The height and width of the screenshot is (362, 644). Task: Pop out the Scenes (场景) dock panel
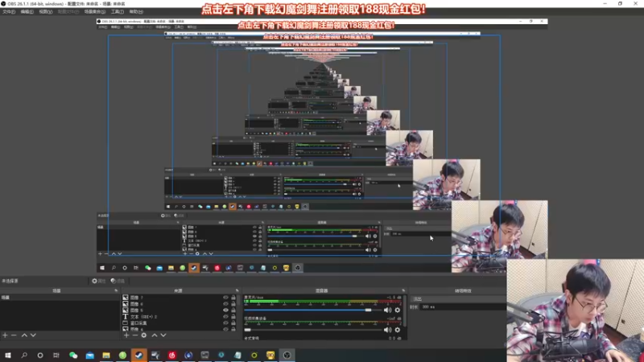coord(116,290)
